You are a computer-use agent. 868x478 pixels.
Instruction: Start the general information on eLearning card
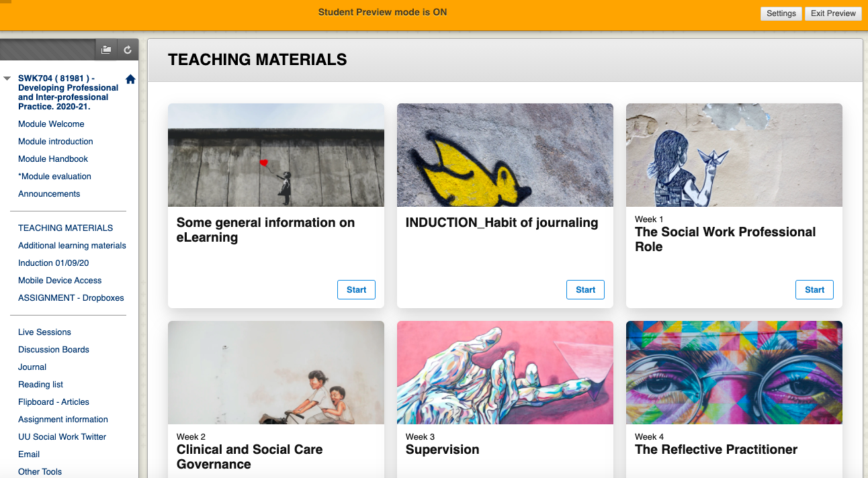pos(356,290)
